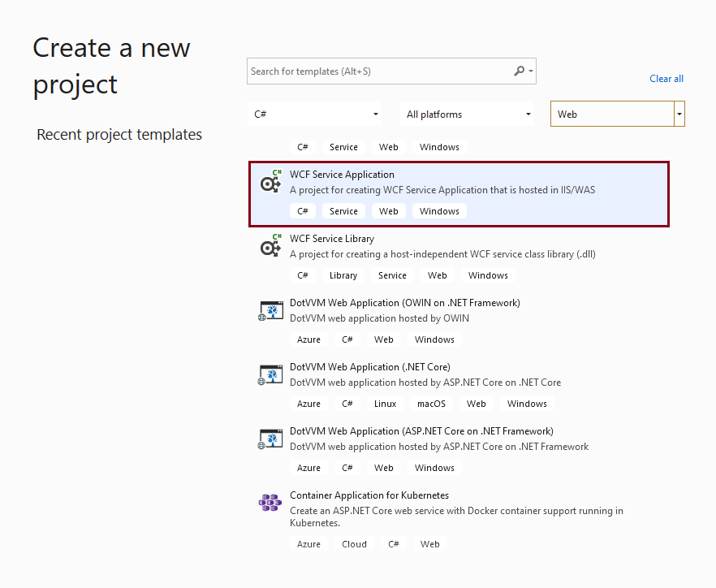
Task: Click the DotVVM ASP.NET Core template icon
Action: click(x=270, y=439)
